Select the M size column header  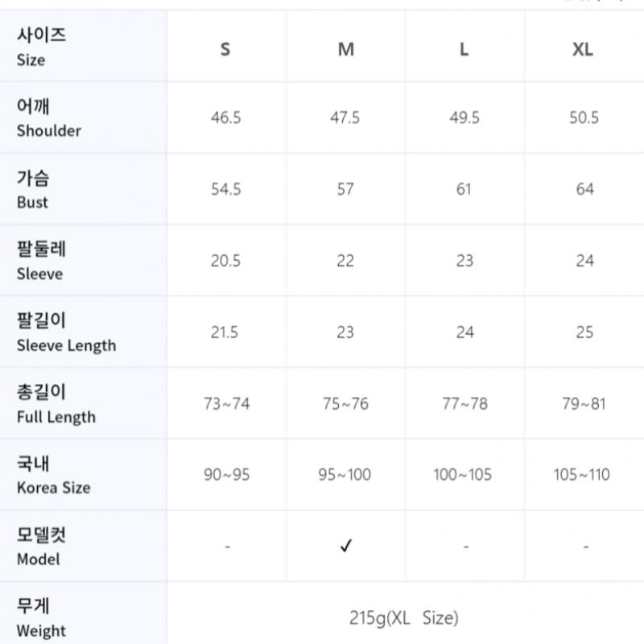pos(346,49)
